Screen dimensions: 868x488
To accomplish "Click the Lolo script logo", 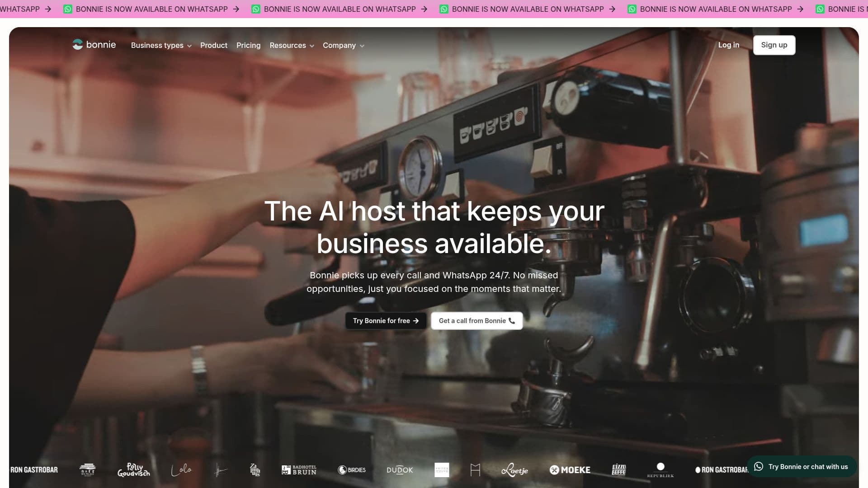I will pos(181,470).
